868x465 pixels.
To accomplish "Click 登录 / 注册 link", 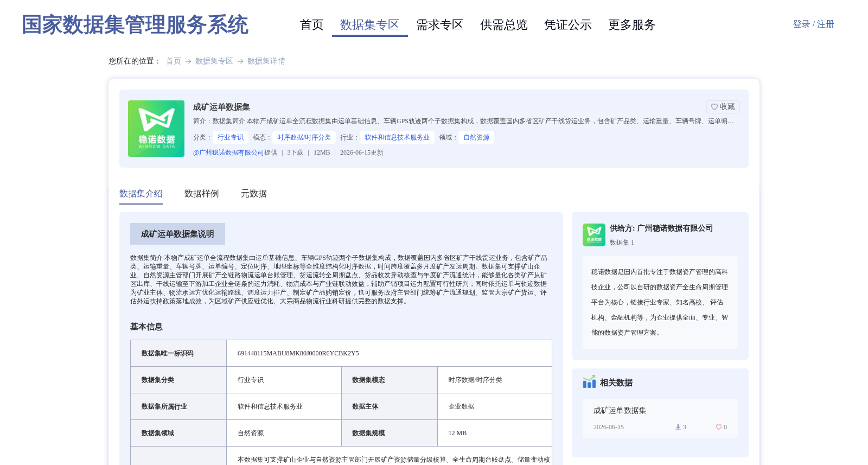I will (x=813, y=24).
